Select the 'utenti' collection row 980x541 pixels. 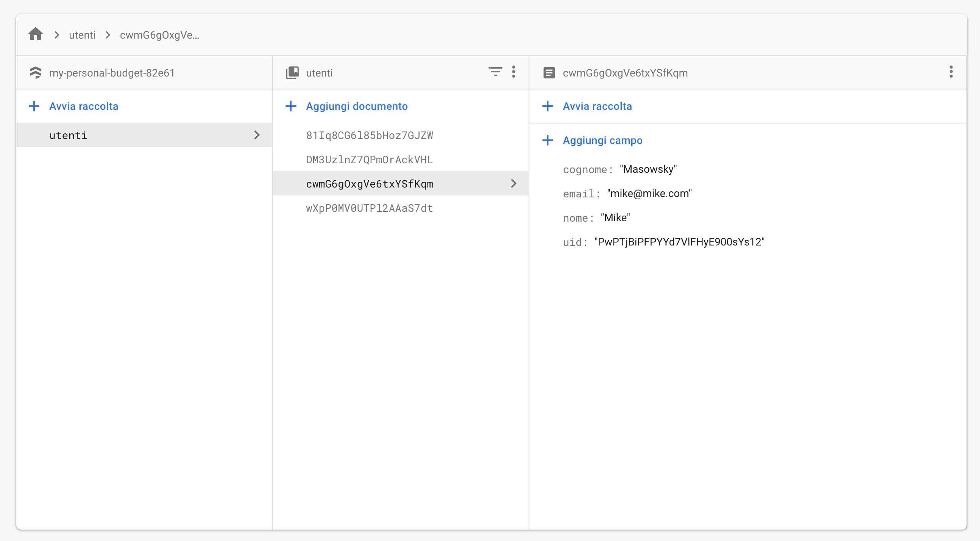click(x=144, y=135)
